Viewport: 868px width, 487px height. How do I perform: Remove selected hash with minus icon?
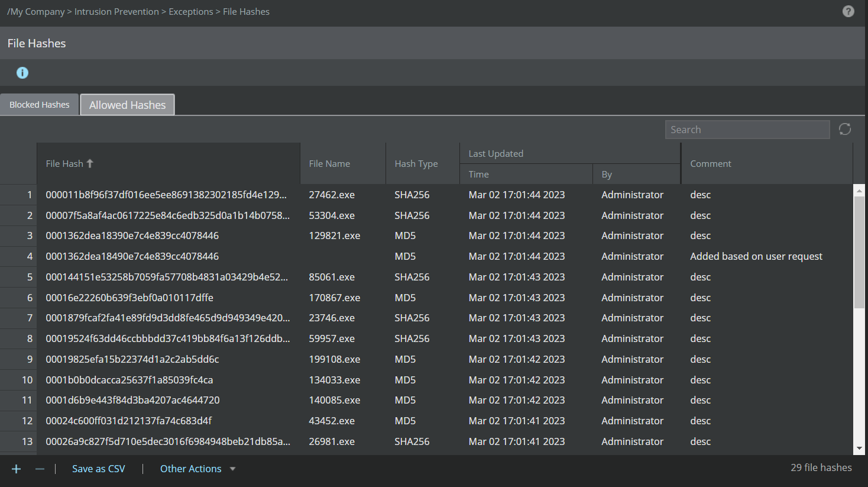click(40, 469)
